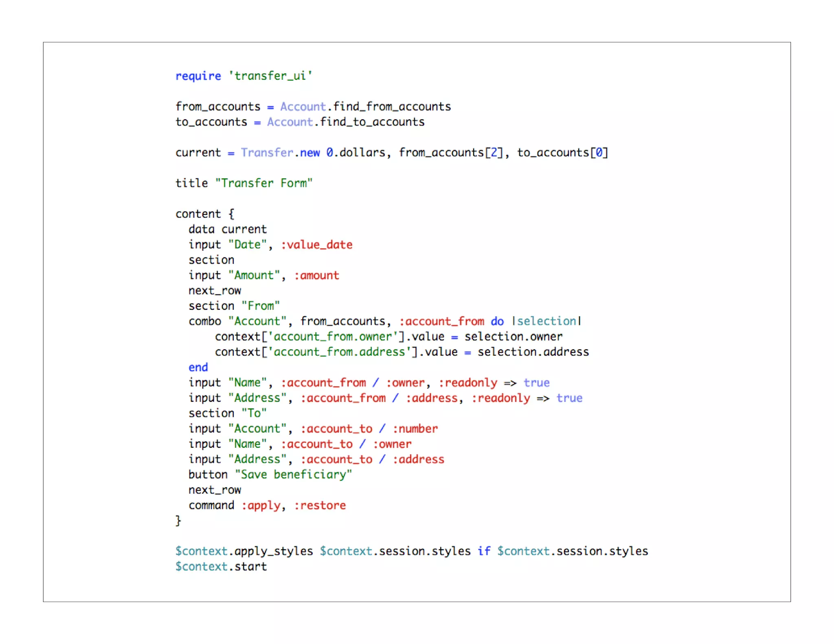Image resolution: width=834 pixels, height=644 pixels.
Task: Click the context['account_from.owner'] line
Action: point(388,337)
